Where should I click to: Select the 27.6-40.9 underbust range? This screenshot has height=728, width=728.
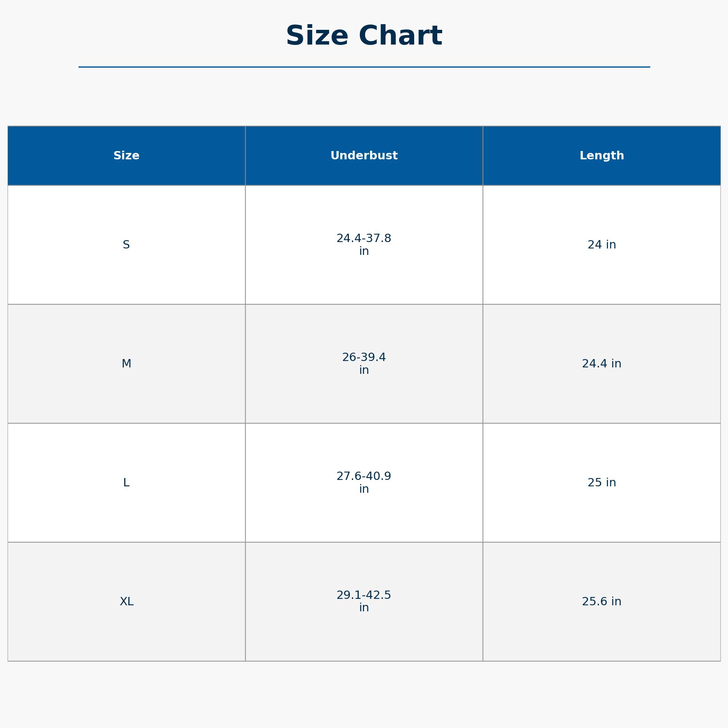(x=364, y=476)
